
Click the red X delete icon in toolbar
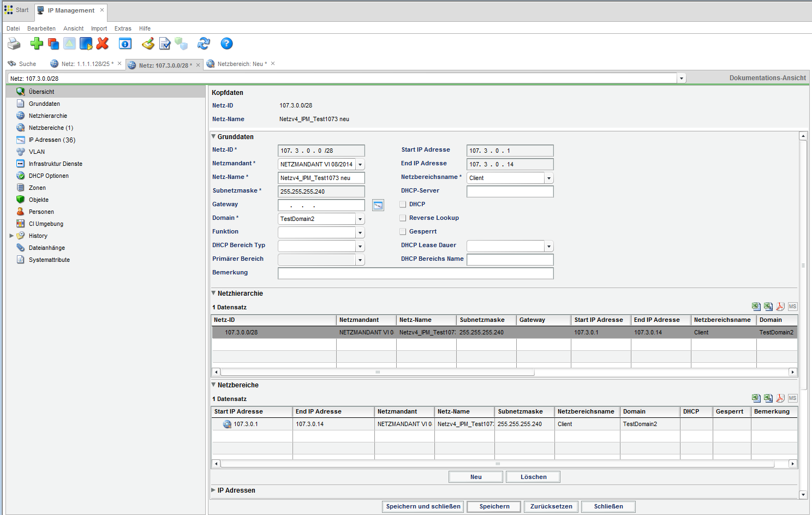(103, 44)
